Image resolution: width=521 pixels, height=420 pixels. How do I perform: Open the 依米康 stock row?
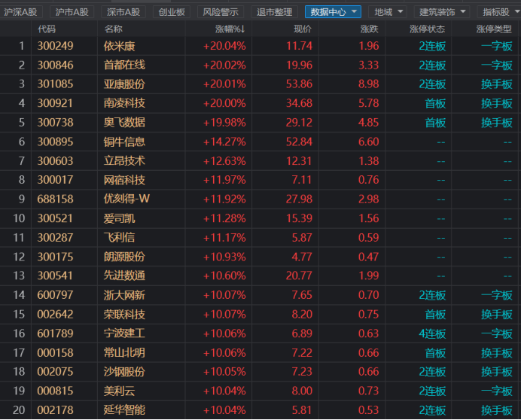[x=260, y=46]
